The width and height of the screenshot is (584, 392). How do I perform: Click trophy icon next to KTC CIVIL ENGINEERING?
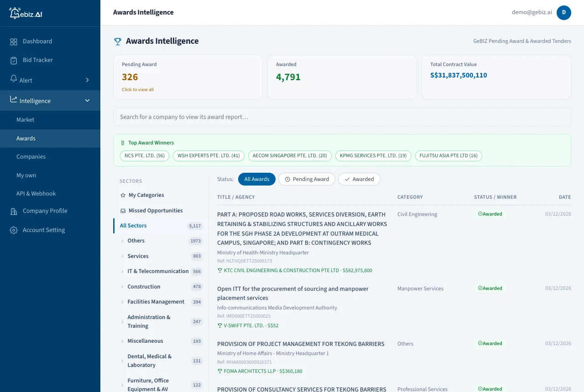(x=220, y=271)
